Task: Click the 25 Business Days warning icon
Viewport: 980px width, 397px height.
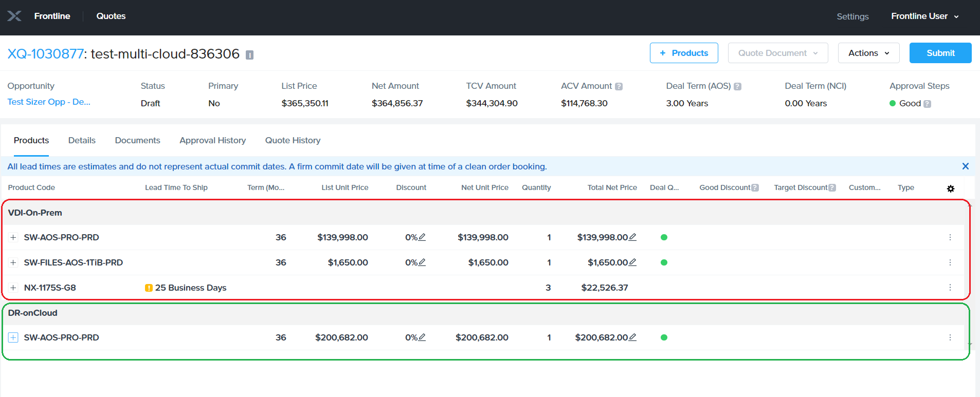Action: click(x=149, y=288)
